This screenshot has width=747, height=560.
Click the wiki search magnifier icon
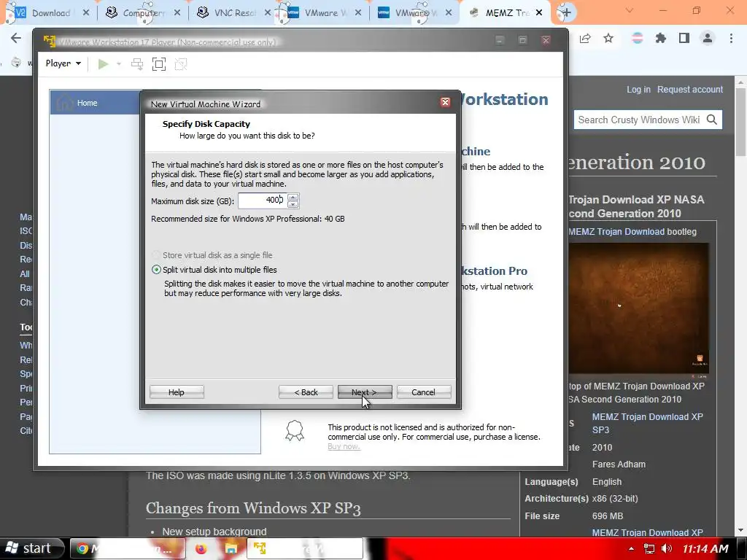coord(712,120)
